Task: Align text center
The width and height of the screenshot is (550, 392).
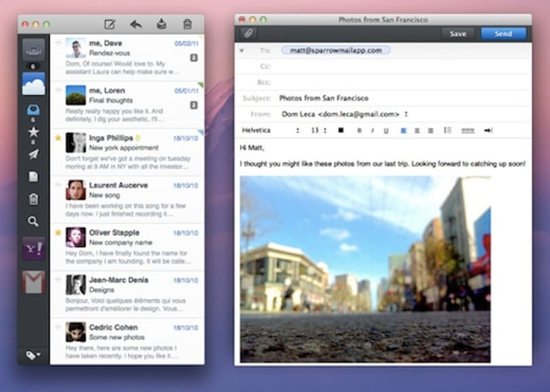Action: tap(417, 130)
